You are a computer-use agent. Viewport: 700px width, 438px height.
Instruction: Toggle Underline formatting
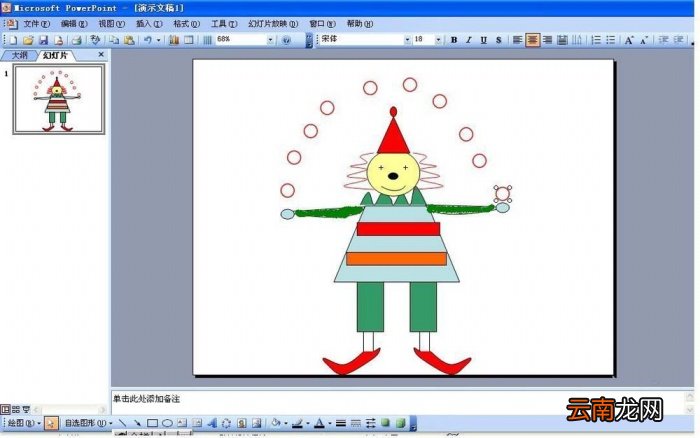point(483,40)
